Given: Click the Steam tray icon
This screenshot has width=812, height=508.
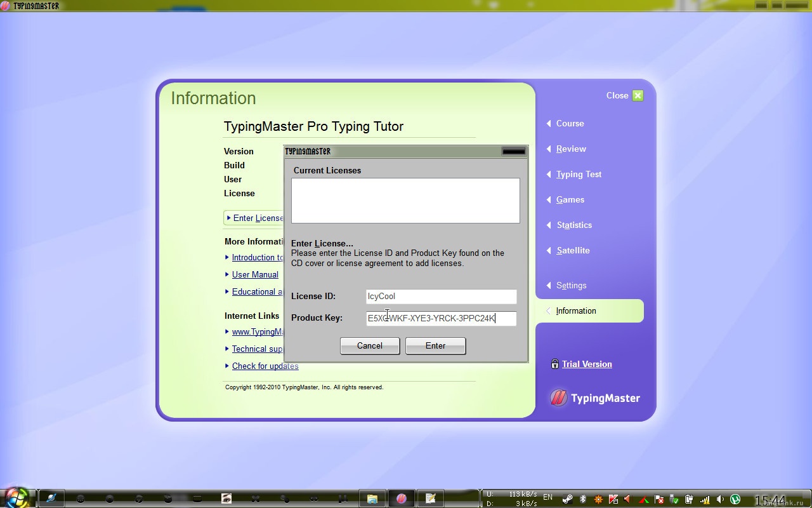Looking at the screenshot, I should [568, 499].
